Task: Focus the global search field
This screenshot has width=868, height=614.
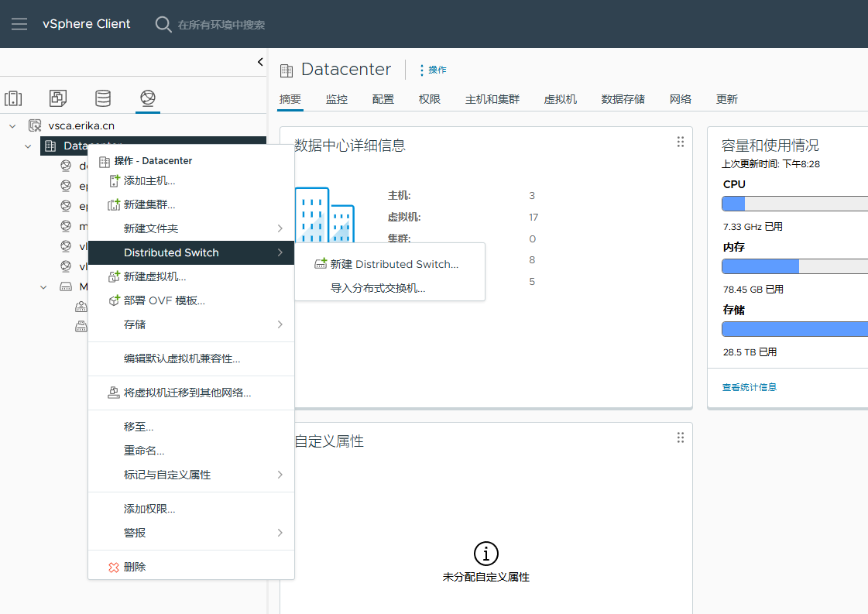Action: (x=221, y=25)
